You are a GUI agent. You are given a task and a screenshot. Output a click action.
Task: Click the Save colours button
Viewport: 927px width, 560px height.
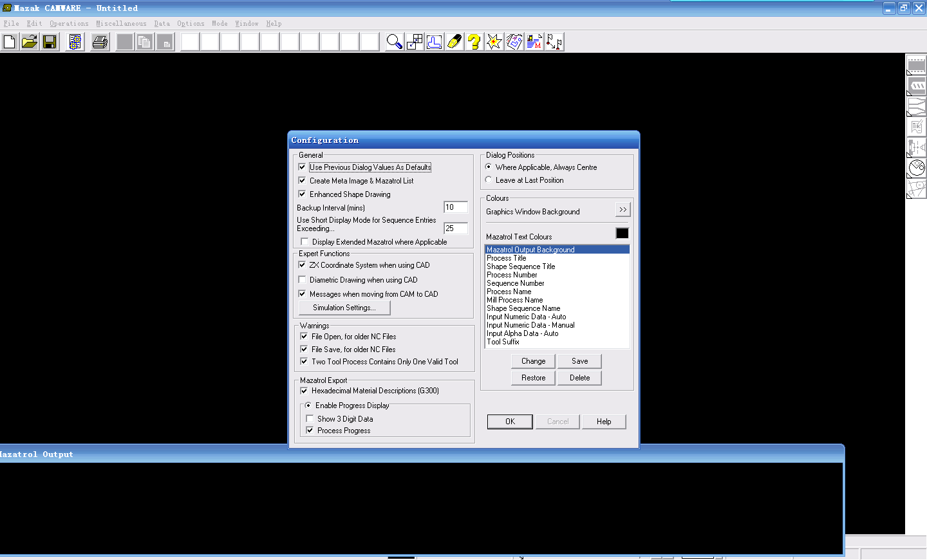[579, 361]
